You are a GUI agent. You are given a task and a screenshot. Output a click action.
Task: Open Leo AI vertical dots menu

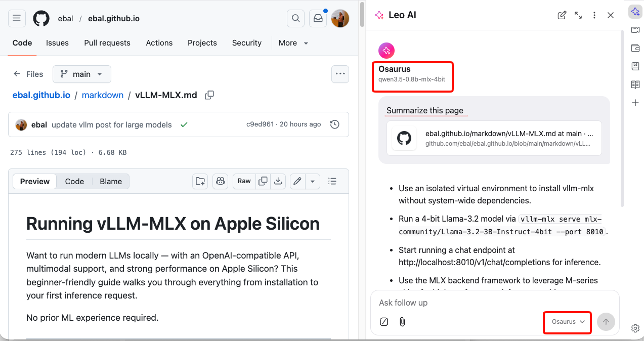click(594, 15)
